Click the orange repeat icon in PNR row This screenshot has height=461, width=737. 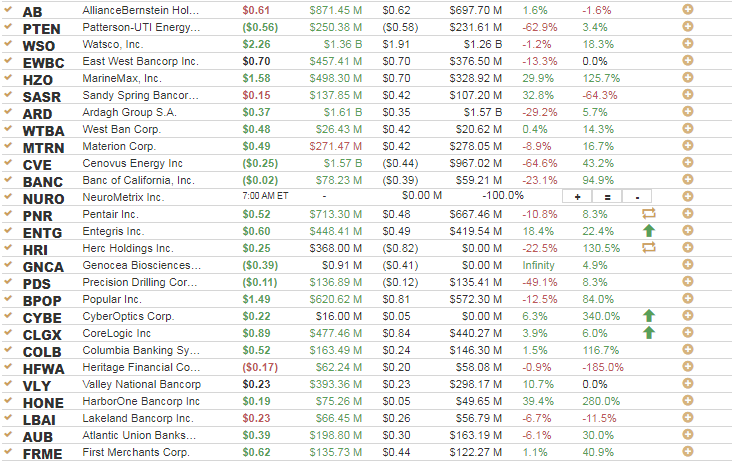(x=649, y=213)
